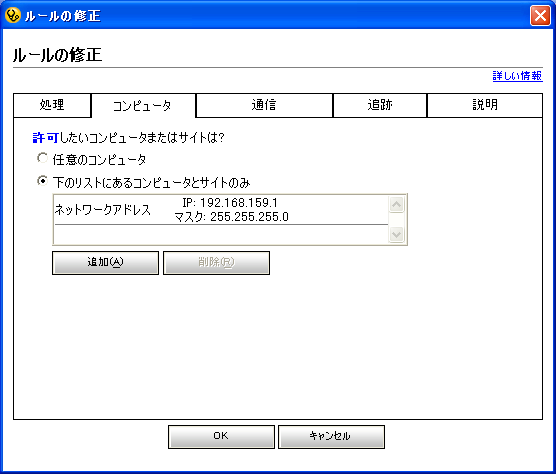Image resolution: width=556 pixels, height=474 pixels.
Task: Switch to the 処理 tab
Action: click(x=52, y=105)
